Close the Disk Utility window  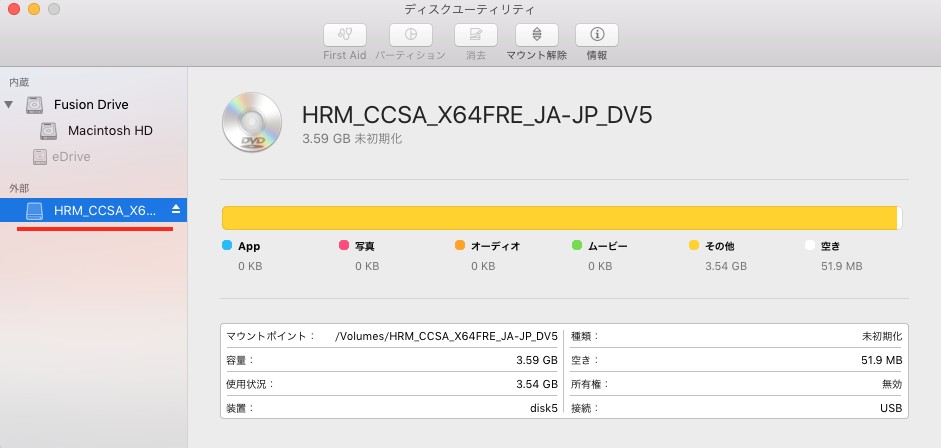click(14, 9)
